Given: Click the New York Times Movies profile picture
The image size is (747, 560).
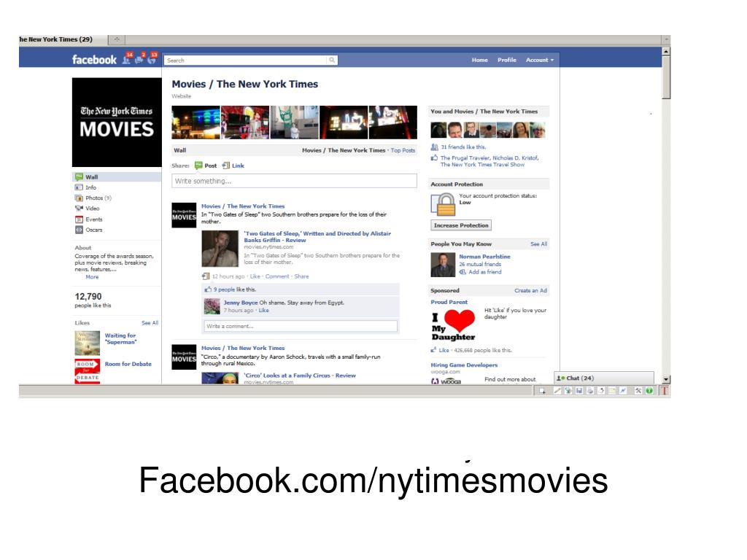Looking at the screenshot, I should pyautogui.click(x=117, y=122).
